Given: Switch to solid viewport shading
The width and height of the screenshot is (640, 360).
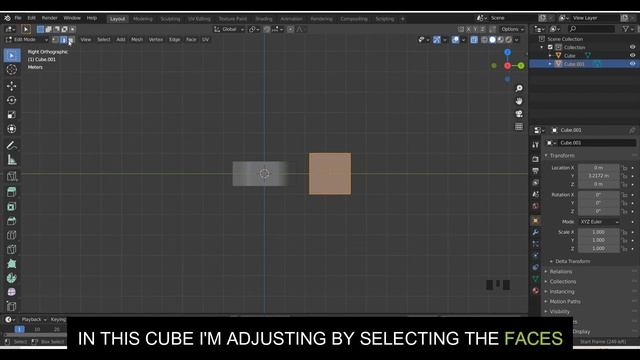Looking at the screenshot, I should click(x=493, y=40).
